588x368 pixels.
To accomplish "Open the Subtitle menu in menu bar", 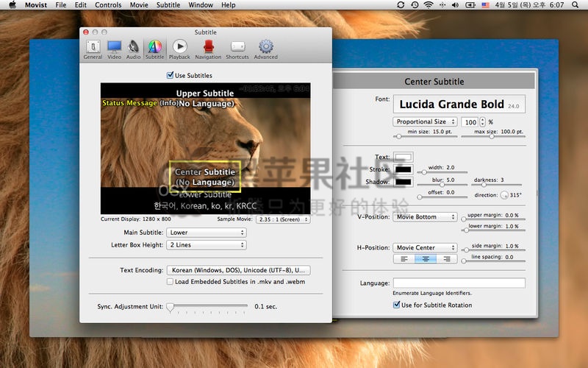I will click(168, 5).
